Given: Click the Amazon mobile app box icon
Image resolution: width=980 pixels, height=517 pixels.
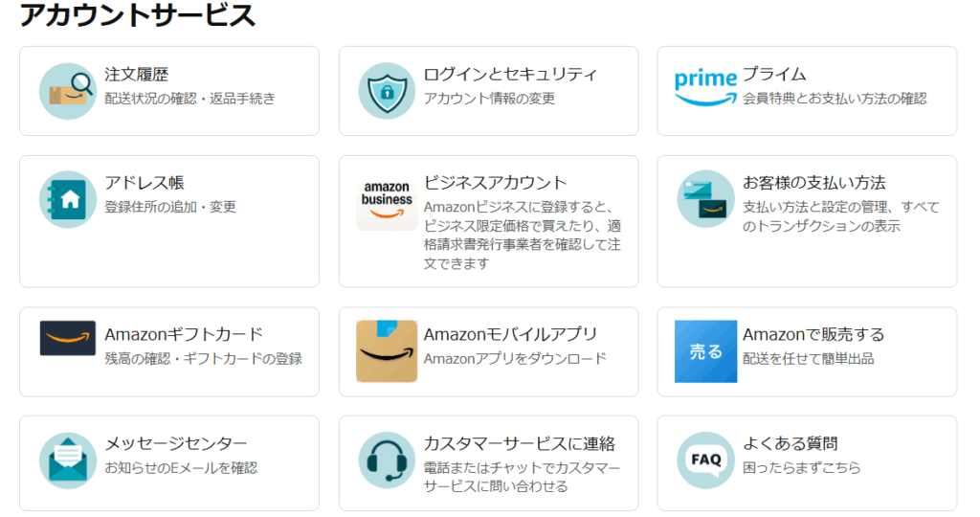Looking at the screenshot, I should coord(387,351).
